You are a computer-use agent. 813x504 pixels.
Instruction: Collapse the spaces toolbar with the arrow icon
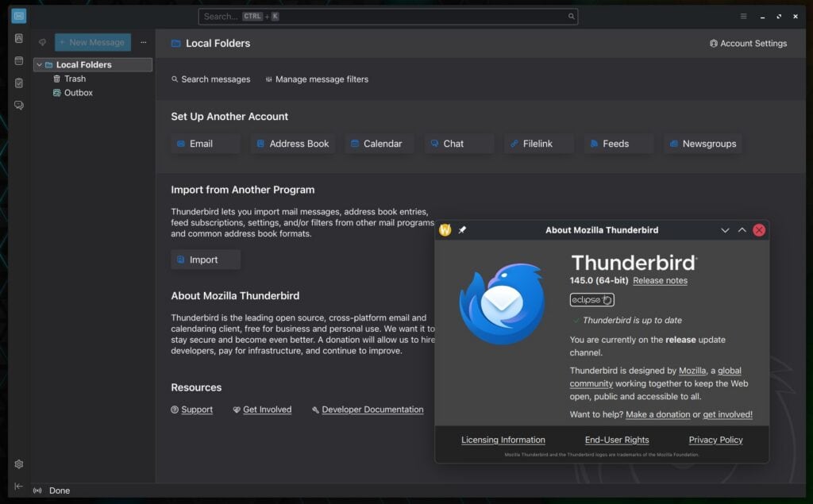tap(18, 487)
